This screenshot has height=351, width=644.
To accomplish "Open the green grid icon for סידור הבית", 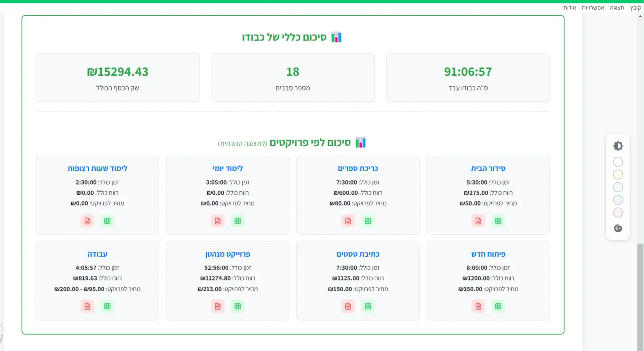I will 498,221.
